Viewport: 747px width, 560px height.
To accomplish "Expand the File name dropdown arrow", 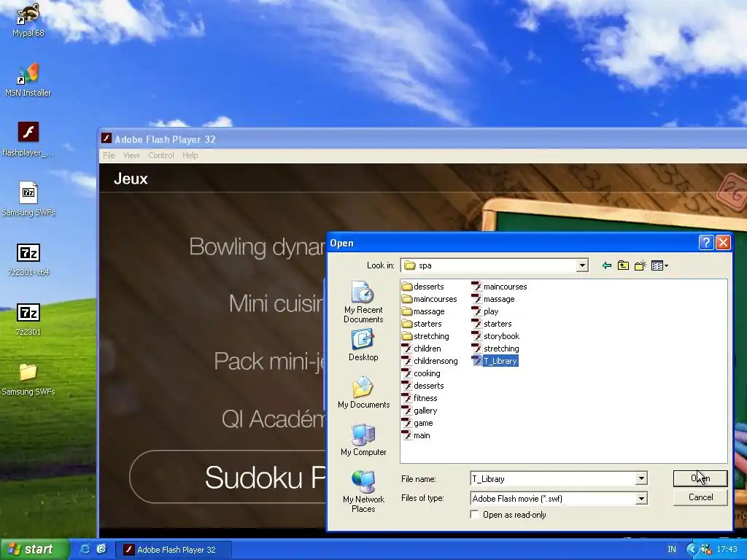I will click(641, 478).
